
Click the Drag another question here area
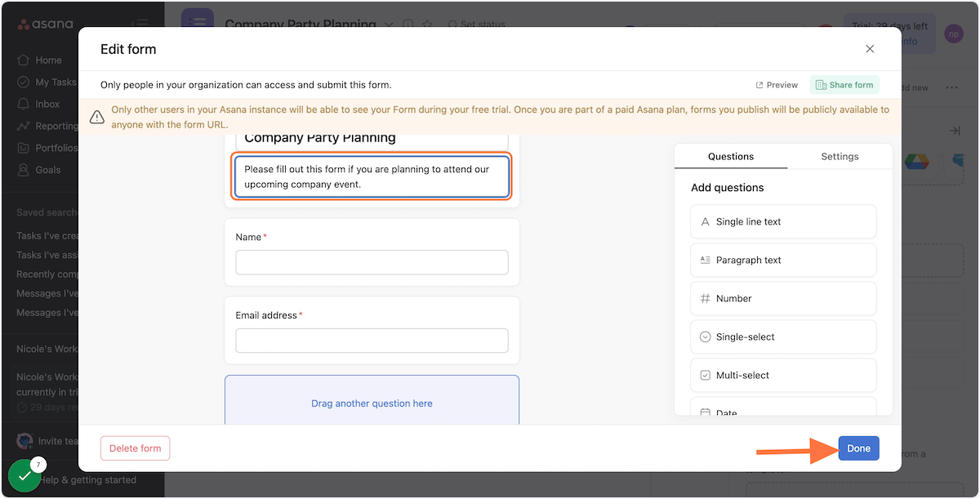tap(372, 400)
